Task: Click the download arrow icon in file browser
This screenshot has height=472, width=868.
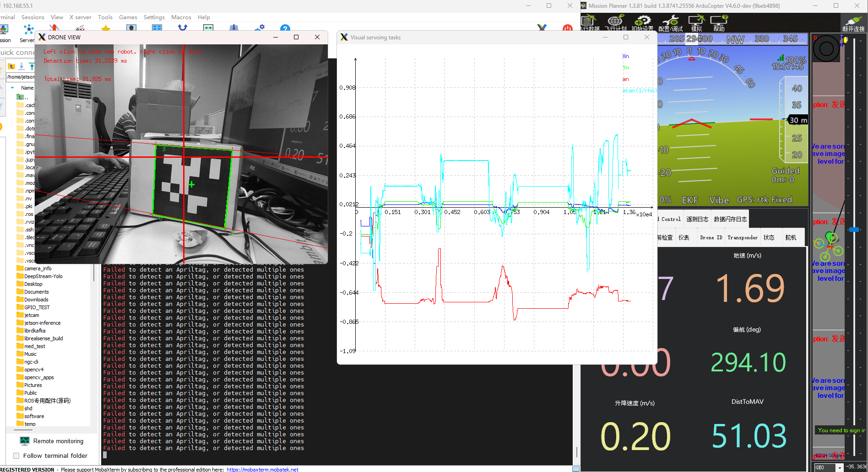Action: pos(22,66)
